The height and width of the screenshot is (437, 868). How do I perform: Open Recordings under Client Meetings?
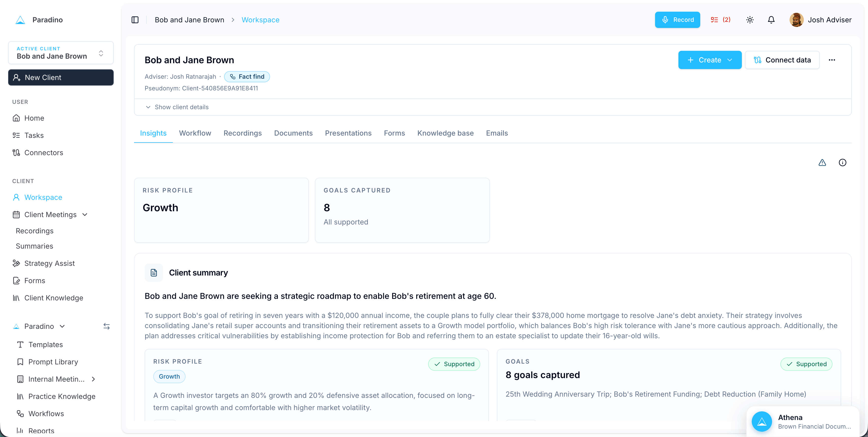coord(35,231)
